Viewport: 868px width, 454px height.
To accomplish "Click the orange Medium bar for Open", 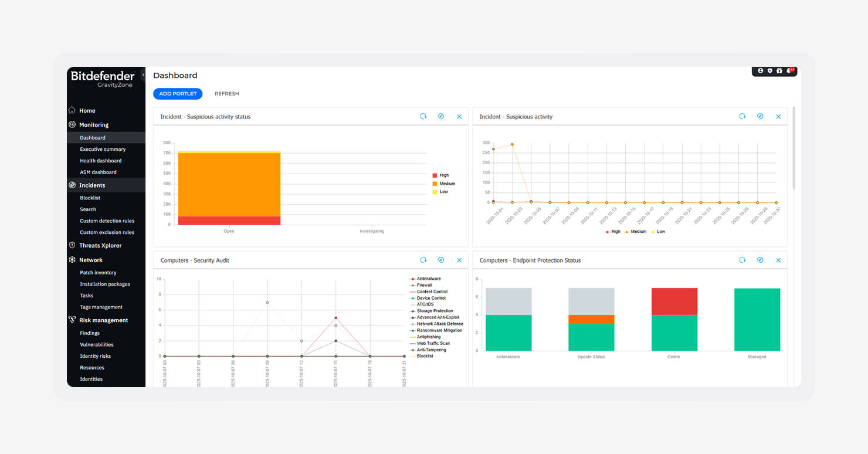I will tap(229, 185).
